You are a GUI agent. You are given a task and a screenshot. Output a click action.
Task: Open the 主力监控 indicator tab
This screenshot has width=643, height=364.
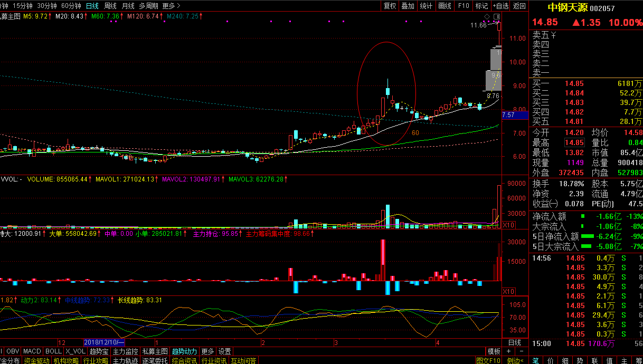tap(126, 351)
